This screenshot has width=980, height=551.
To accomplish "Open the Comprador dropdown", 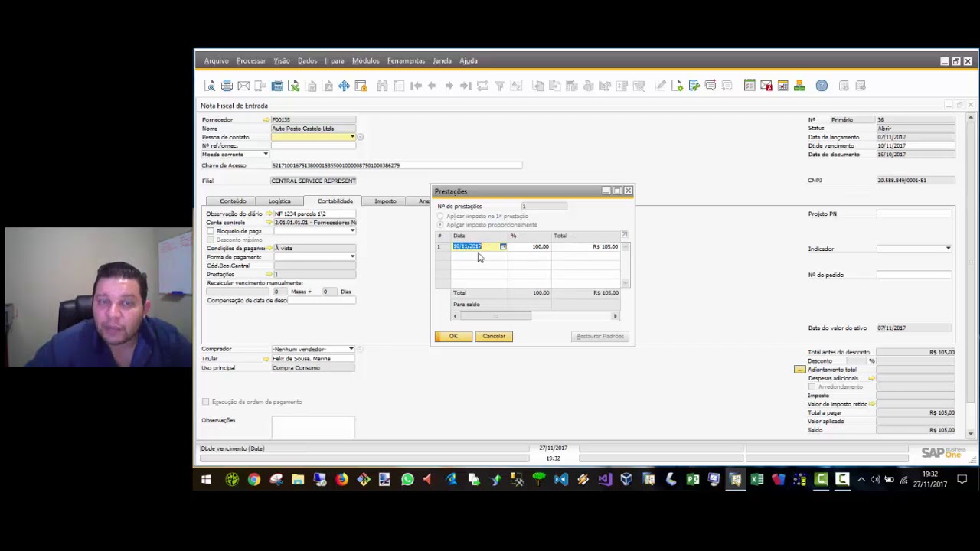I will pos(351,349).
